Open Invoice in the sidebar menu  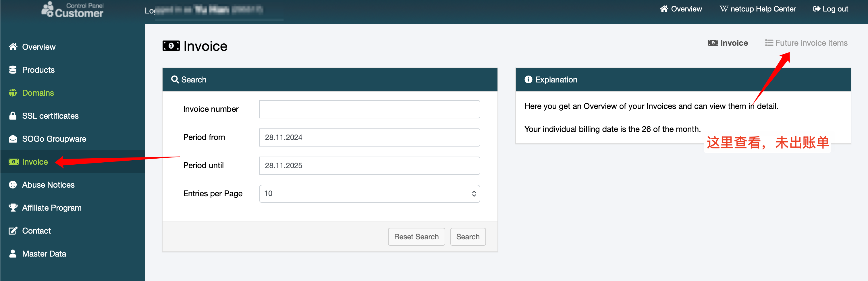pos(35,162)
